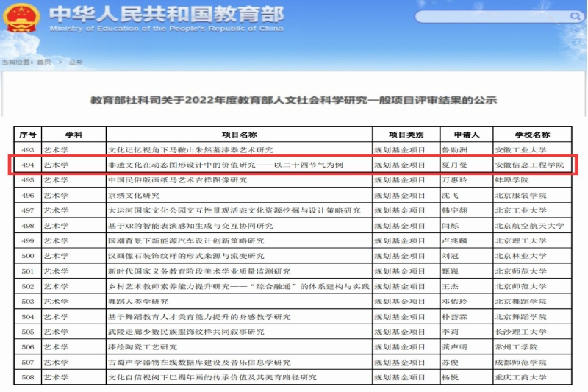Select the 京绣文化研究 project cell
This screenshot has height=392, width=588.
134,196
